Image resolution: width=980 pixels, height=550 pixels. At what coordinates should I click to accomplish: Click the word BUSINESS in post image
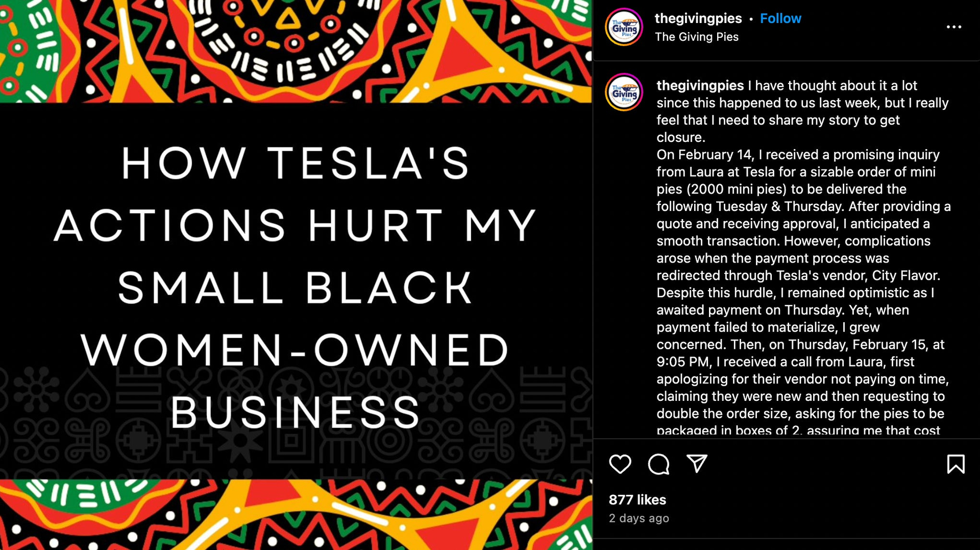coord(296,412)
